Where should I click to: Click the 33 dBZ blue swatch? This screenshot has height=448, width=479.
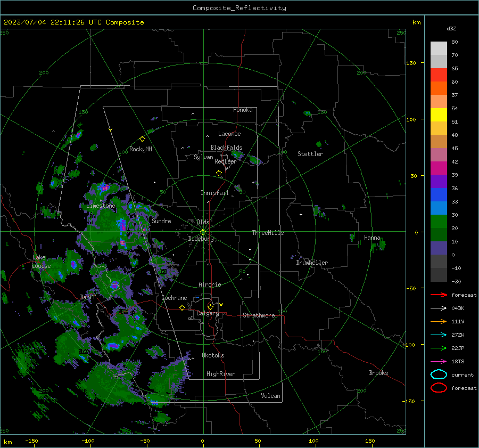click(439, 194)
